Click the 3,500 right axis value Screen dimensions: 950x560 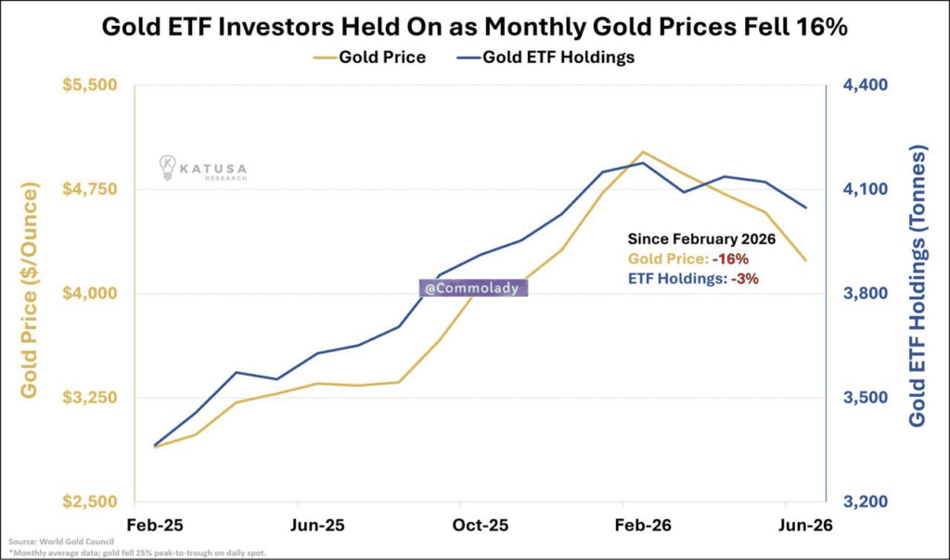click(x=866, y=398)
